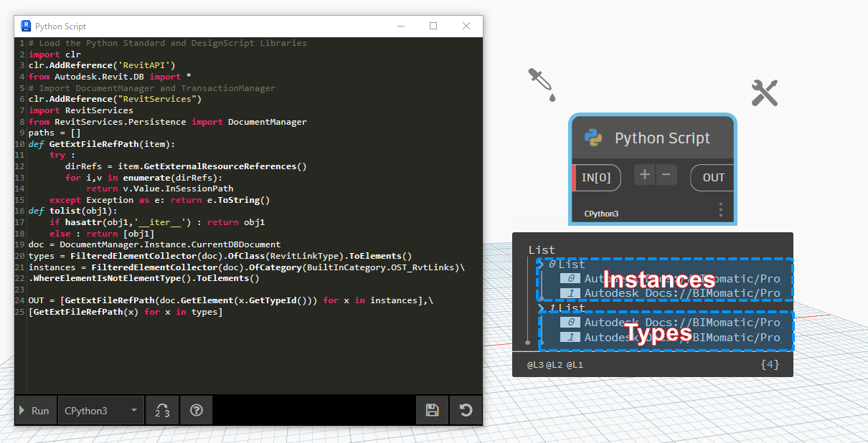Click the Run button
868x443 pixels.
[34, 409]
